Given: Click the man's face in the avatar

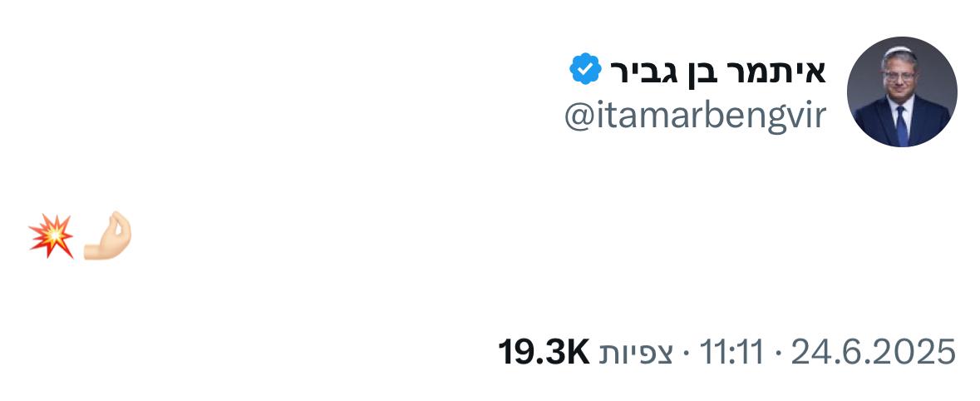Looking at the screenshot, I should (x=902, y=81).
